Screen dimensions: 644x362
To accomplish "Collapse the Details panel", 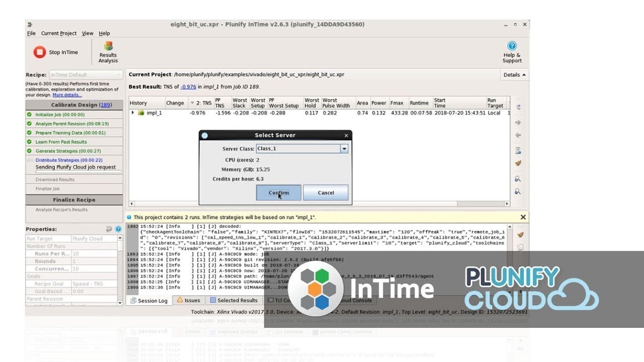I will coord(514,75).
